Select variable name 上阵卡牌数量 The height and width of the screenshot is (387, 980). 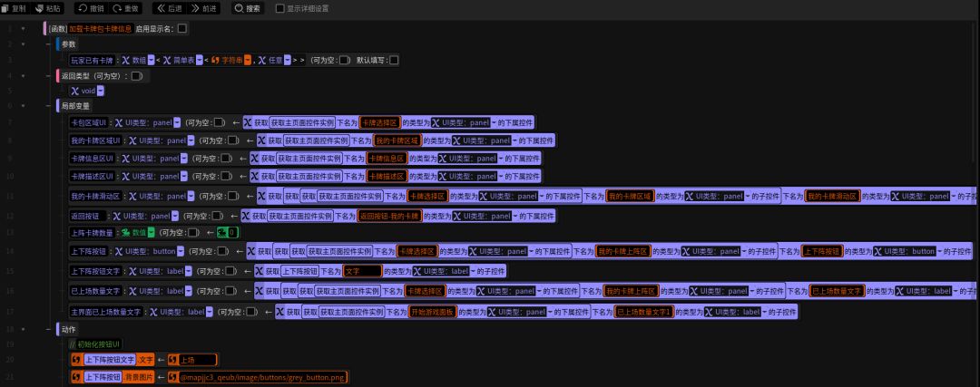[x=92, y=233]
